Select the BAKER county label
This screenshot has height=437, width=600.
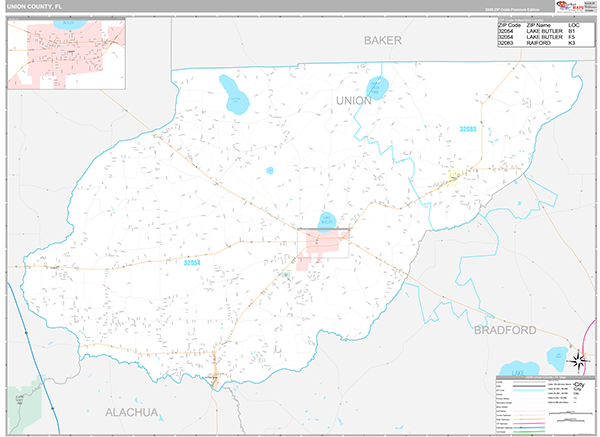coord(382,41)
